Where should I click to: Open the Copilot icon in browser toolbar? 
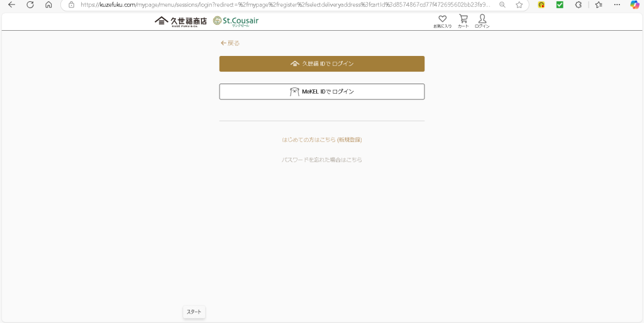[635, 5]
